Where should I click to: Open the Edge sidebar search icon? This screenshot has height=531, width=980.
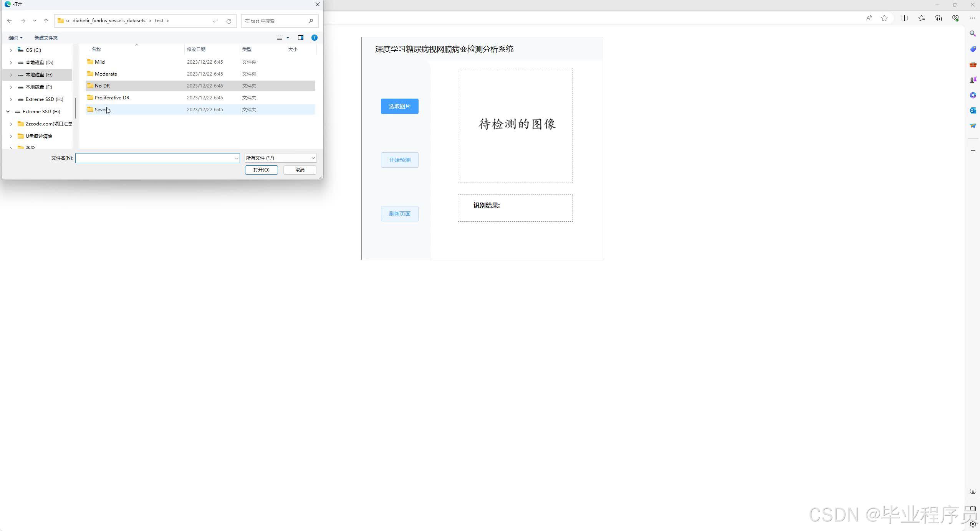973,34
